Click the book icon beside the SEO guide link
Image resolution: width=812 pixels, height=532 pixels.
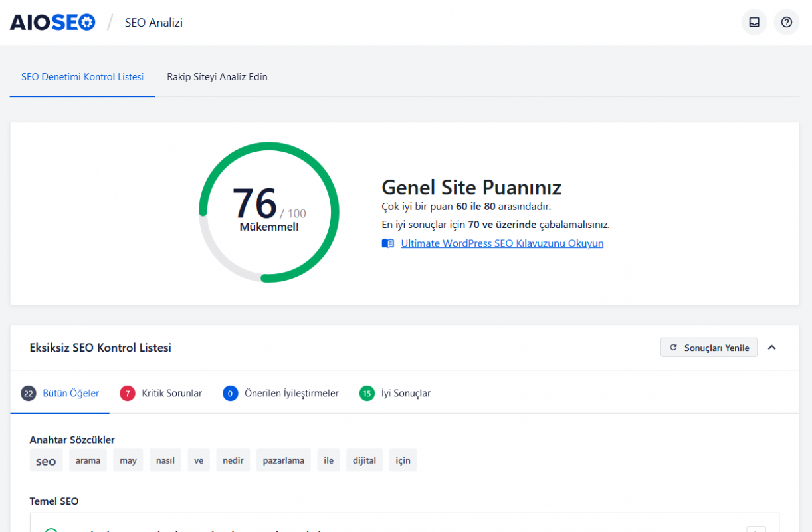click(388, 243)
